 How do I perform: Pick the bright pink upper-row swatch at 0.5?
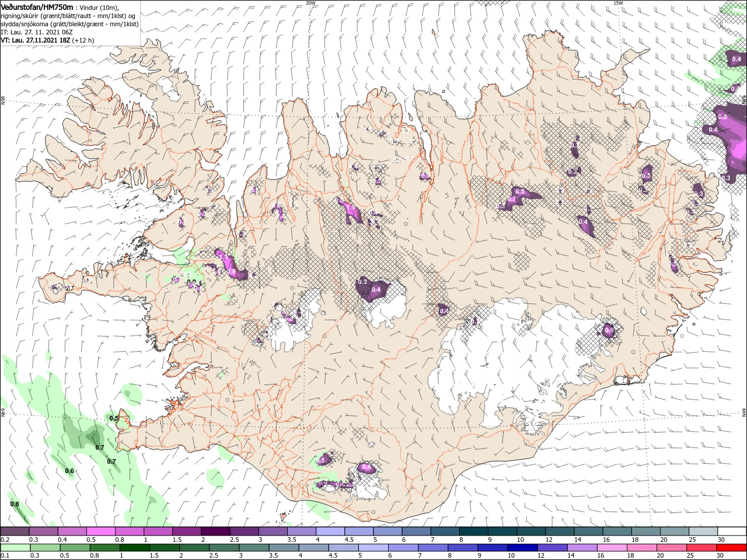[100, 531]
